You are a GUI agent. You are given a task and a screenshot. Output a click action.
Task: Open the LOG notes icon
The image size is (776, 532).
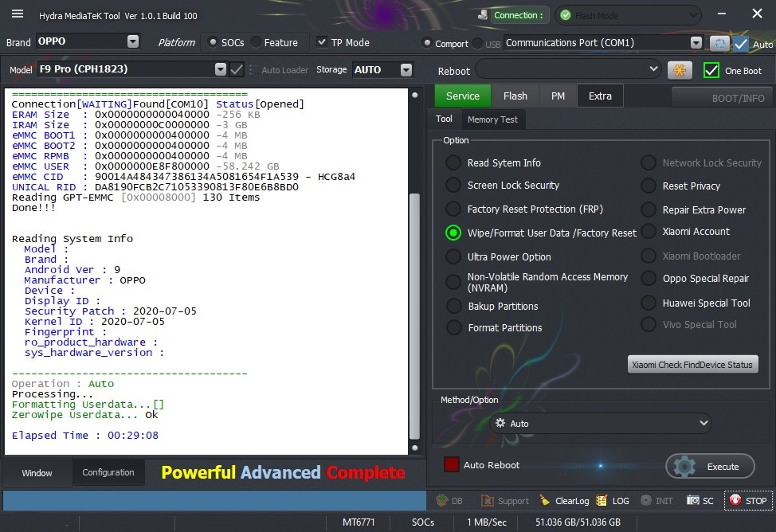(601, 501)
